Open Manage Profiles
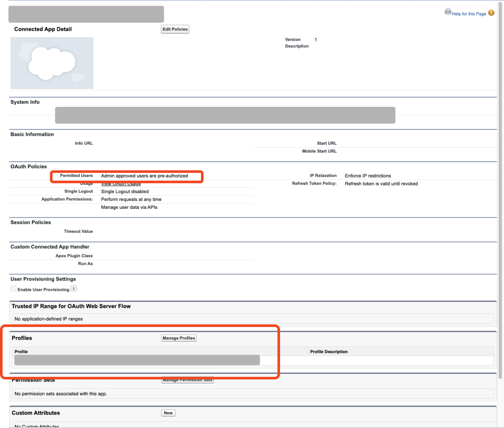The height and width of the screenshot is (428, 504). coord(179,338)
